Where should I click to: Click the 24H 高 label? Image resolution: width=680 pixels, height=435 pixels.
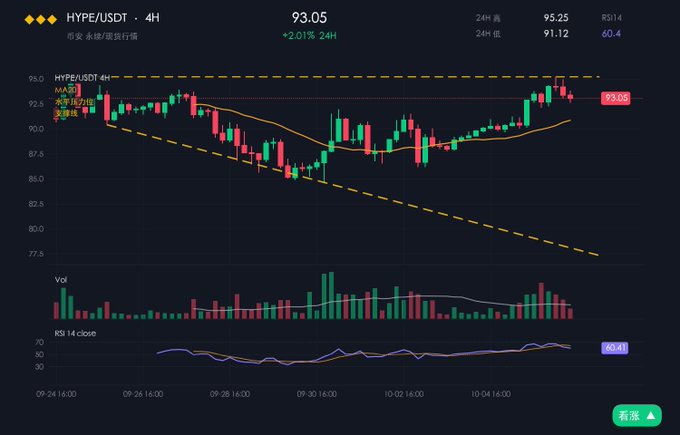[488, 18]
